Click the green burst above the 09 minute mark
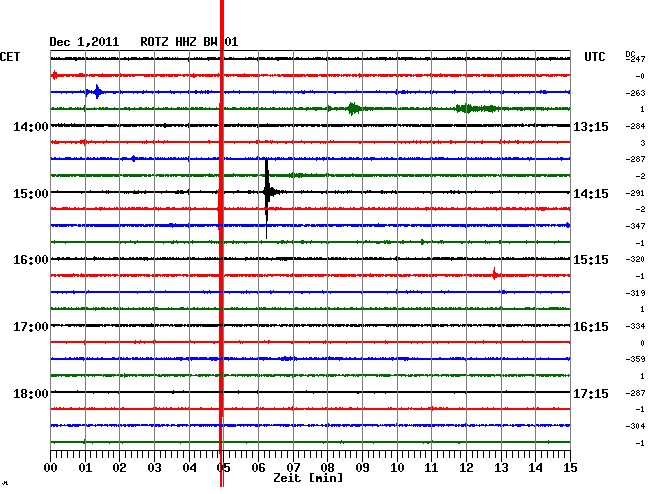The image size is (650, 494). pyautogui.click(x=353, y=109)
